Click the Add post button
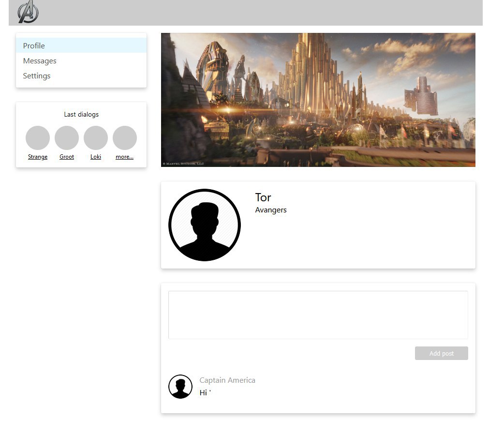The image size is (504, 435). pyautogui.click(x=441, y=353)
